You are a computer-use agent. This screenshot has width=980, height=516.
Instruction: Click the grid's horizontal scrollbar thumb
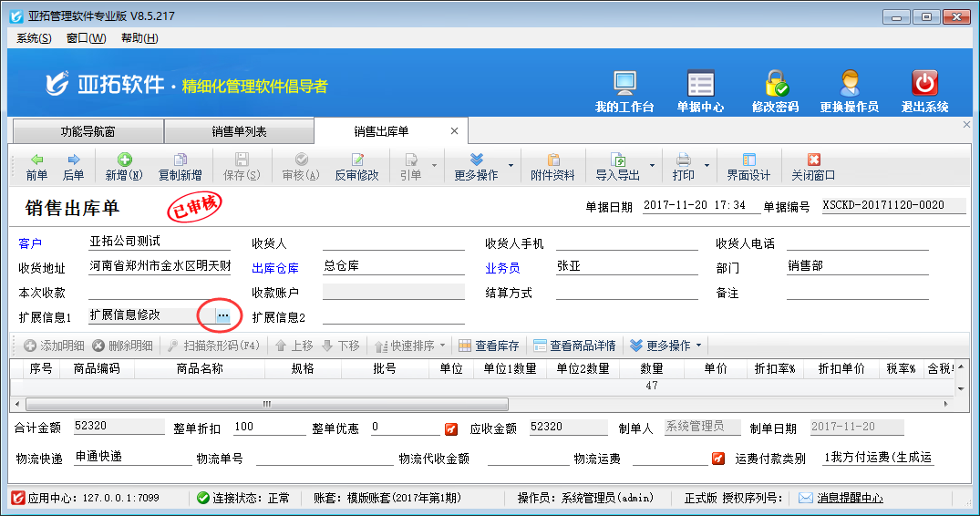click(264, 404)
